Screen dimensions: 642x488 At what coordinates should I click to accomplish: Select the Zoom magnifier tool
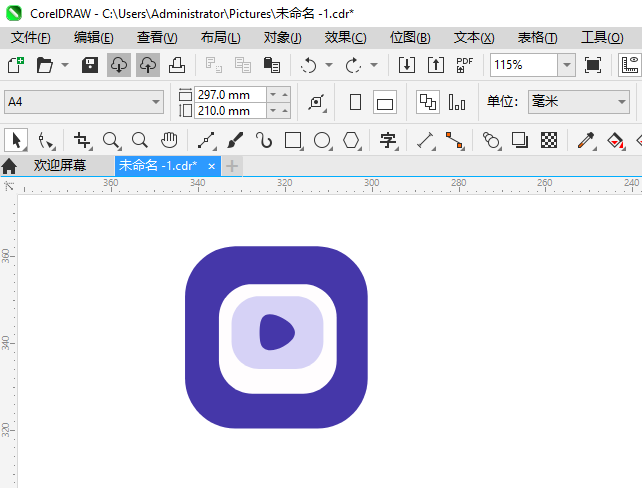click(111, 140)
